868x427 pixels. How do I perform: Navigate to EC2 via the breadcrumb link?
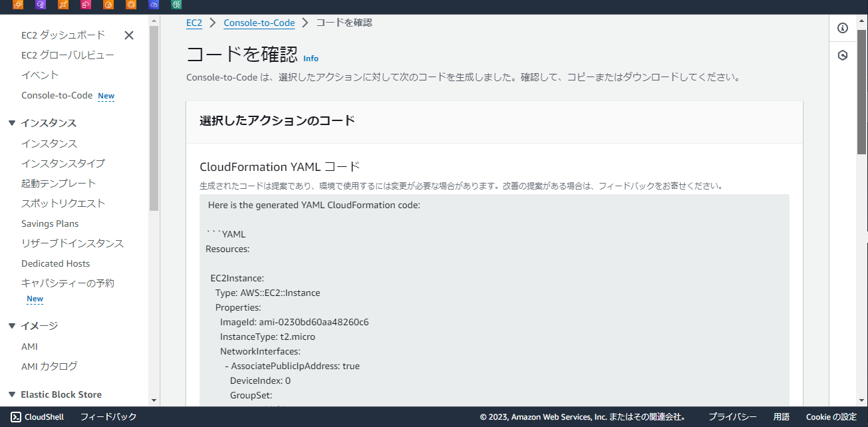[x=194, y=22]
